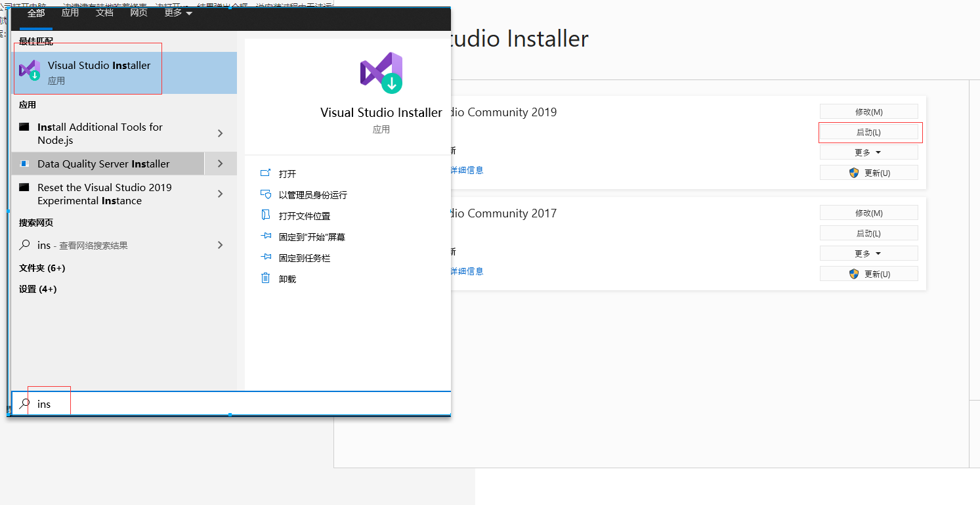The width and height of the screenshot is (980, 505).
Task: Open the 查看详细信息 link for Community 2019
Action: 466,169
